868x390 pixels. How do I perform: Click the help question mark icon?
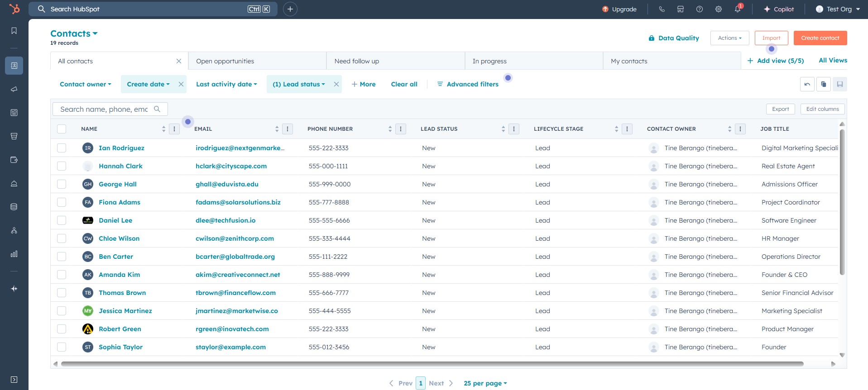point(699,9)
